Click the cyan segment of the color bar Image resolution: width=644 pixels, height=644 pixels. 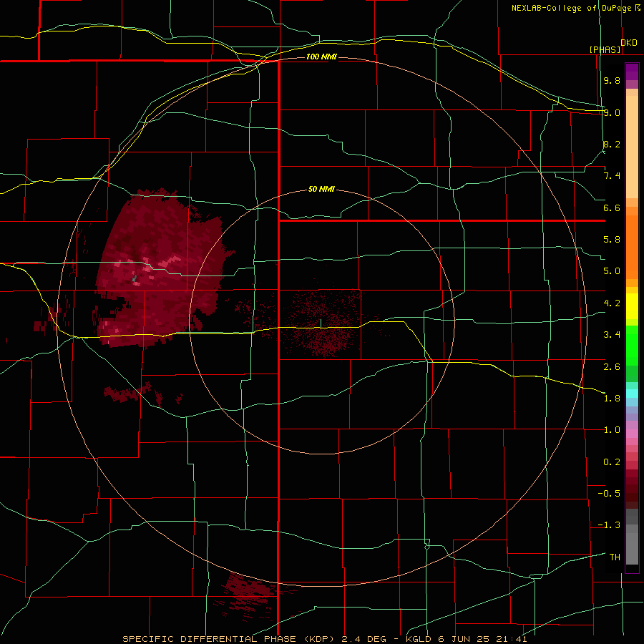tap(632, 394)
